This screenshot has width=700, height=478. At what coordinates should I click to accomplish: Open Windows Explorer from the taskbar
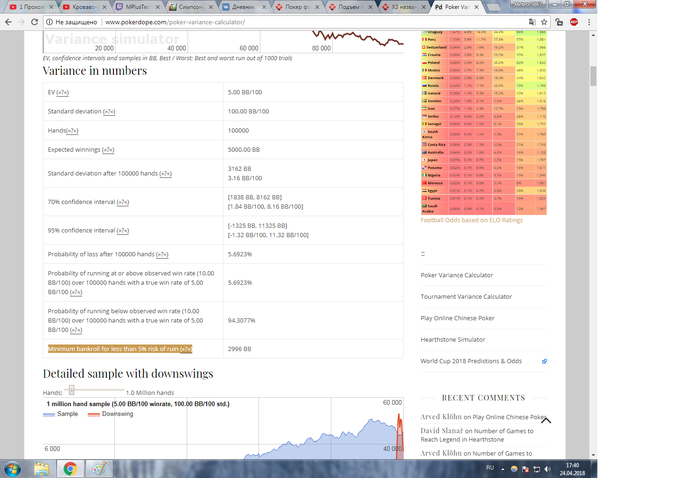coord(42,469)
